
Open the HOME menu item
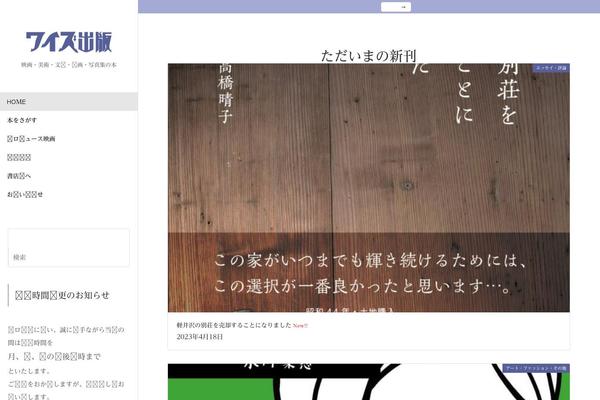coord(69,101)
